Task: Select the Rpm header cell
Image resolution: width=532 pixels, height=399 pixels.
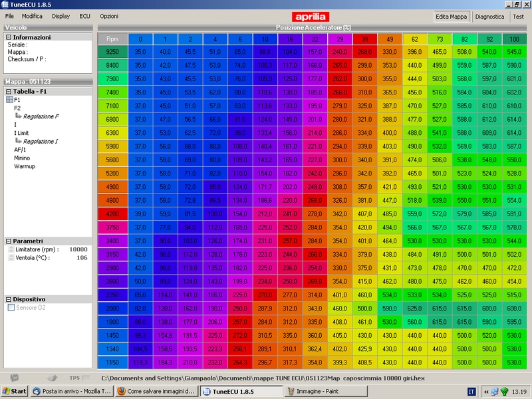Action: coord(112,39)
